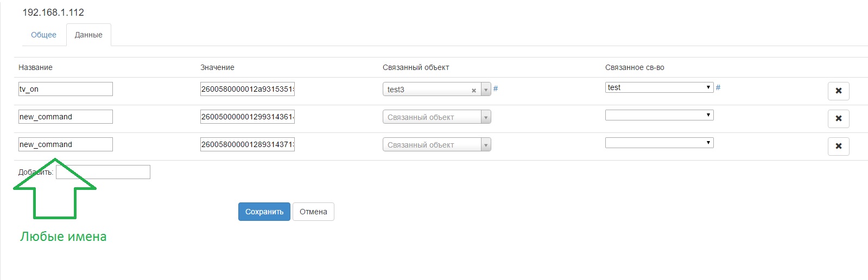This screenshot has width=868, height=280.
Task: Open the 'test' linked property dropdown
Action: tap(659, 87)
